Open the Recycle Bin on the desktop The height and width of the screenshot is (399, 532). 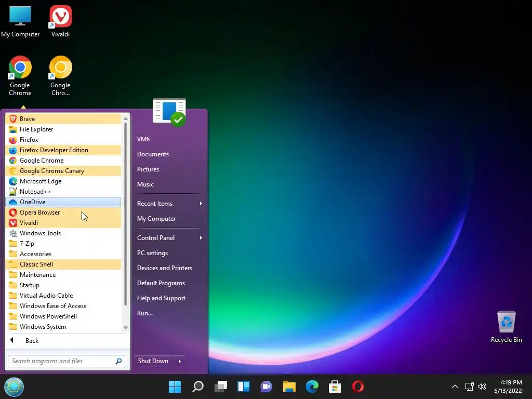click(x=506, y=327)
